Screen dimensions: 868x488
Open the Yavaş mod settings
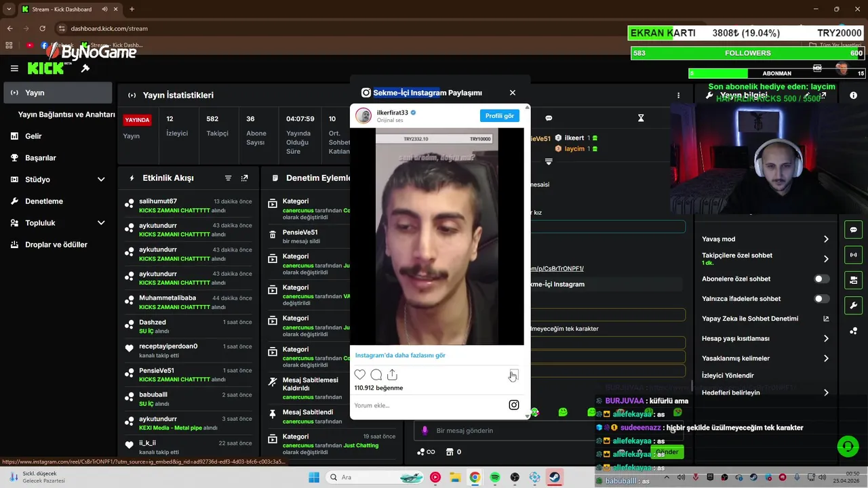point(766,239)
